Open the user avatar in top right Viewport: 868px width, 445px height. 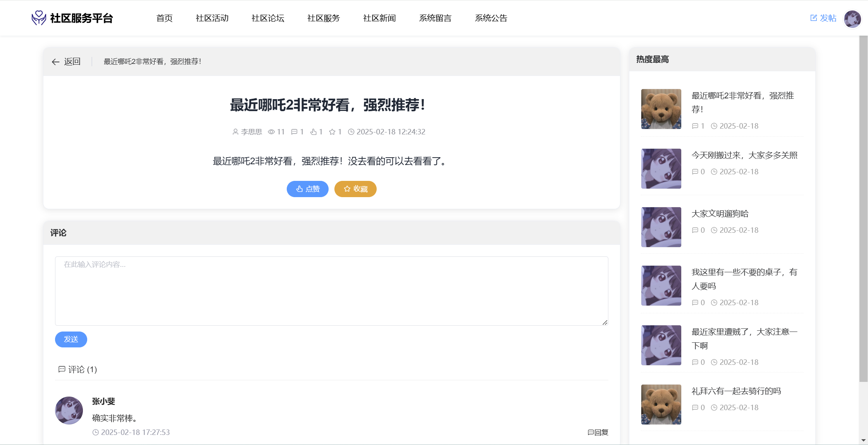point(852,19)
